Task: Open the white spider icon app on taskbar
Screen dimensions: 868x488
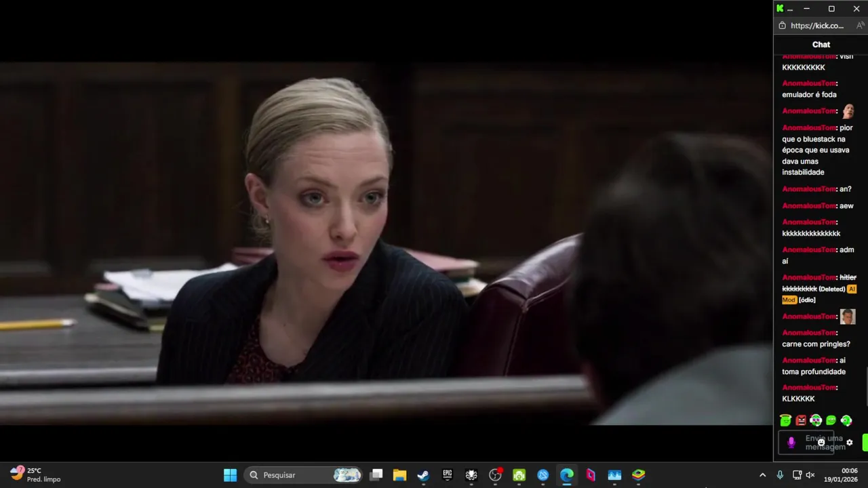Action: pos(471,475)
